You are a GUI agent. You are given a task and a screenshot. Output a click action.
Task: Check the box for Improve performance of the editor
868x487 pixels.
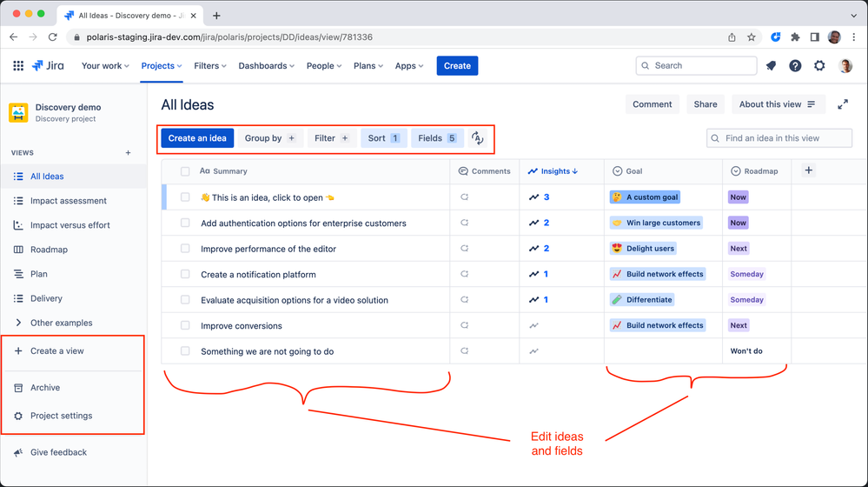pos(185,248)
